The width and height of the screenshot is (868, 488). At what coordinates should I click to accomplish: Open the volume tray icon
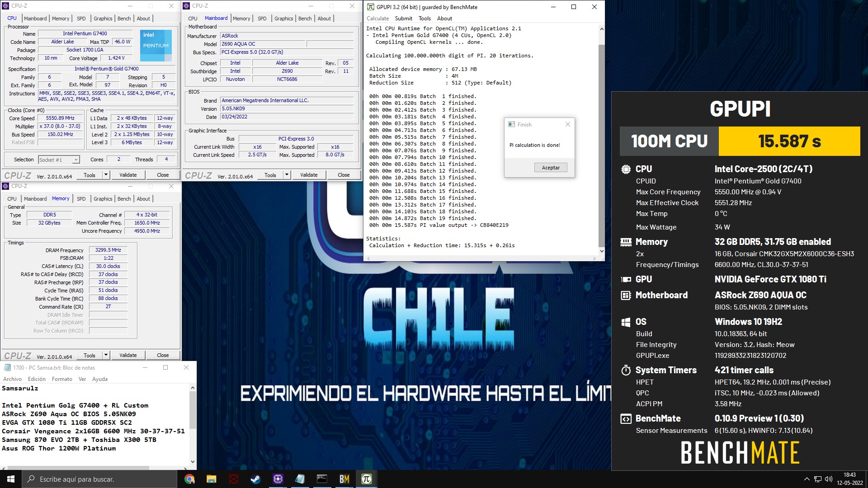829,479
